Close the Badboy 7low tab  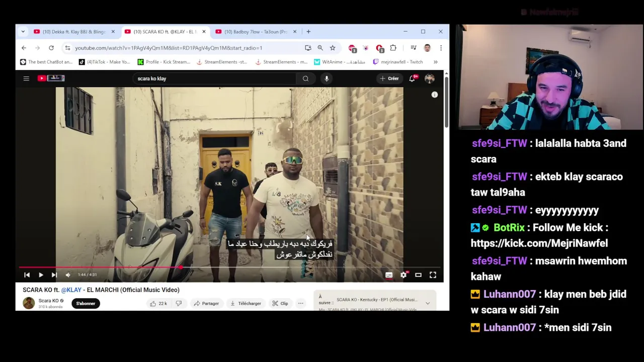click(x=295, y=32)
